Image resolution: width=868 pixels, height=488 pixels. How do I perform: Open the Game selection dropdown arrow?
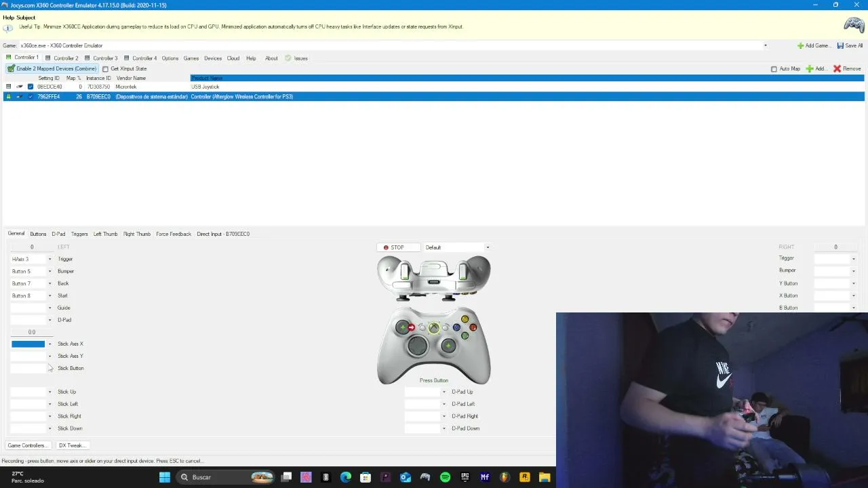pyautogui.click(x=766, y=45)
